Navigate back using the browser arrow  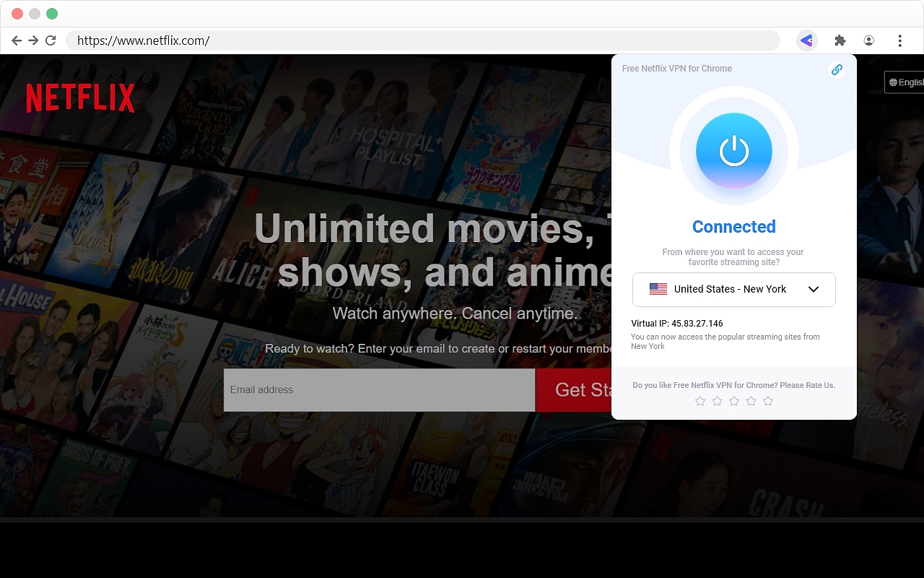coord(16,40)
